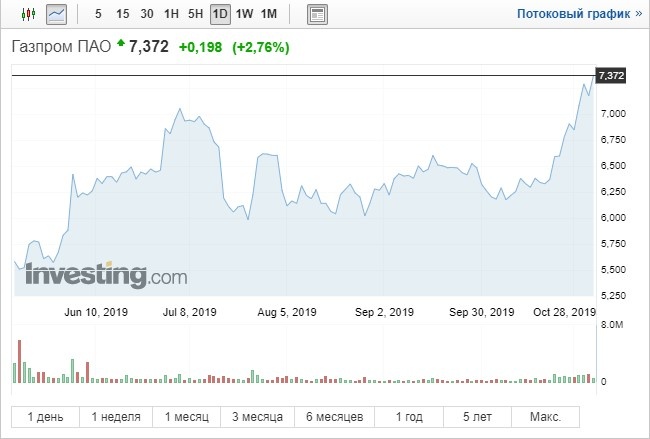
Task: Show the 5 лет range
Action: pos(478,417)
